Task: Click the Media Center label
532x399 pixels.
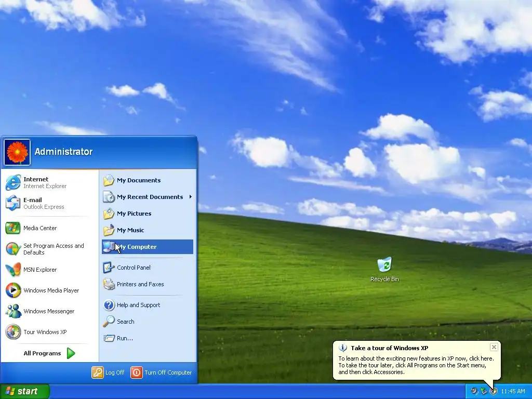Action: coord(40,228)
